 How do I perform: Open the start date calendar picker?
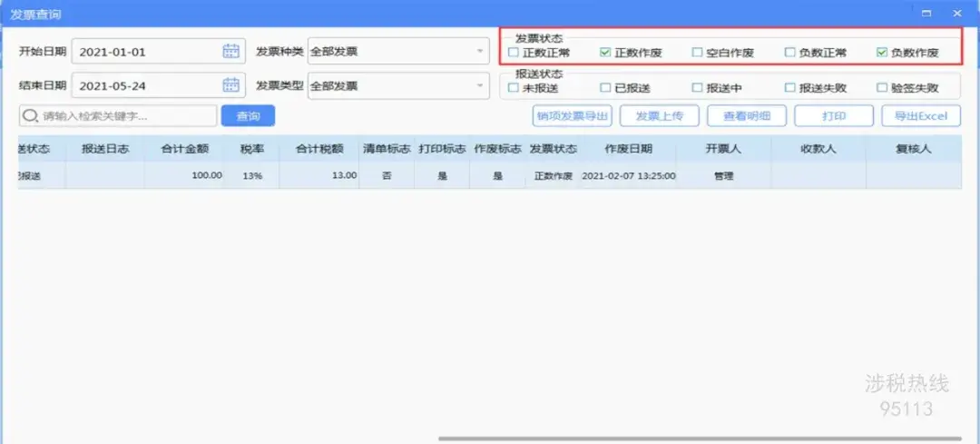231,51
